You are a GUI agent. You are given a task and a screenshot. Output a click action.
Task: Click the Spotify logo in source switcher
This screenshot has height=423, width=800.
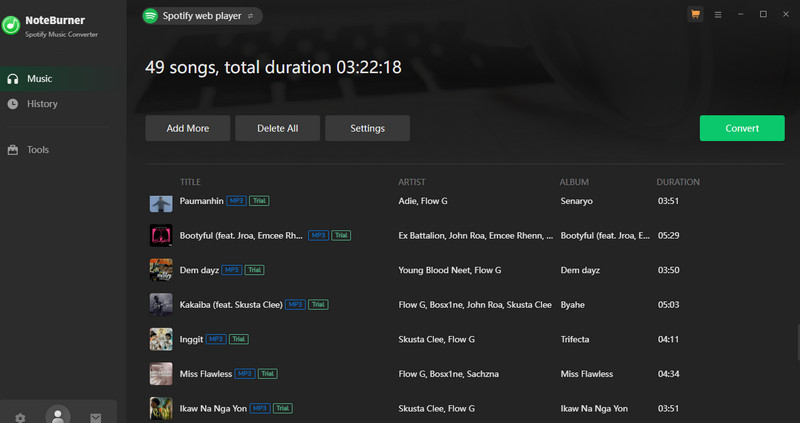(150, 16)
